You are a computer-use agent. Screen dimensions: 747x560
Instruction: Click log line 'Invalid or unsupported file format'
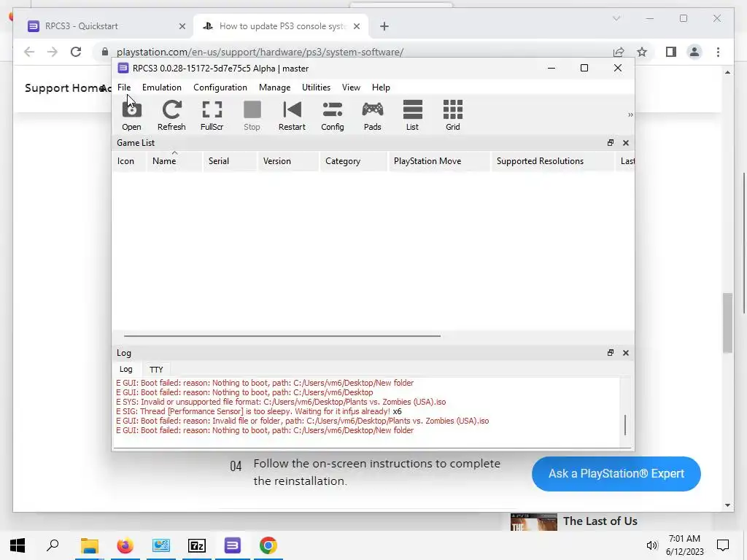pyautogui.click(x=281, y=402)
